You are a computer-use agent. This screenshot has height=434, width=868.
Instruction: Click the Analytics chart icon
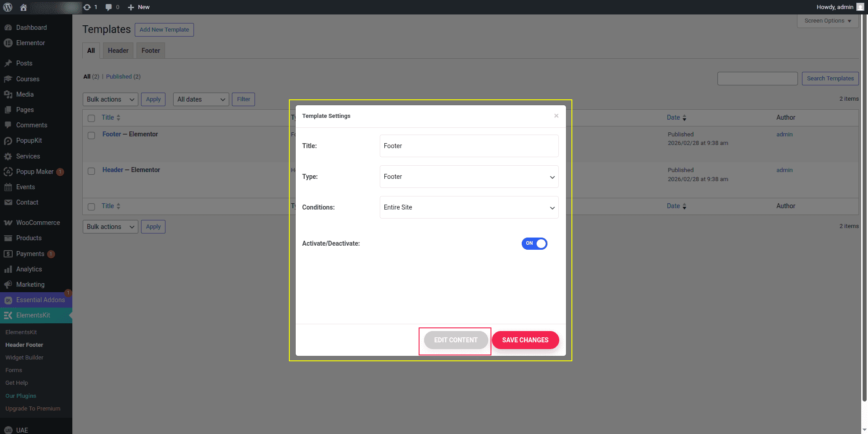click(x=8, y=269)
